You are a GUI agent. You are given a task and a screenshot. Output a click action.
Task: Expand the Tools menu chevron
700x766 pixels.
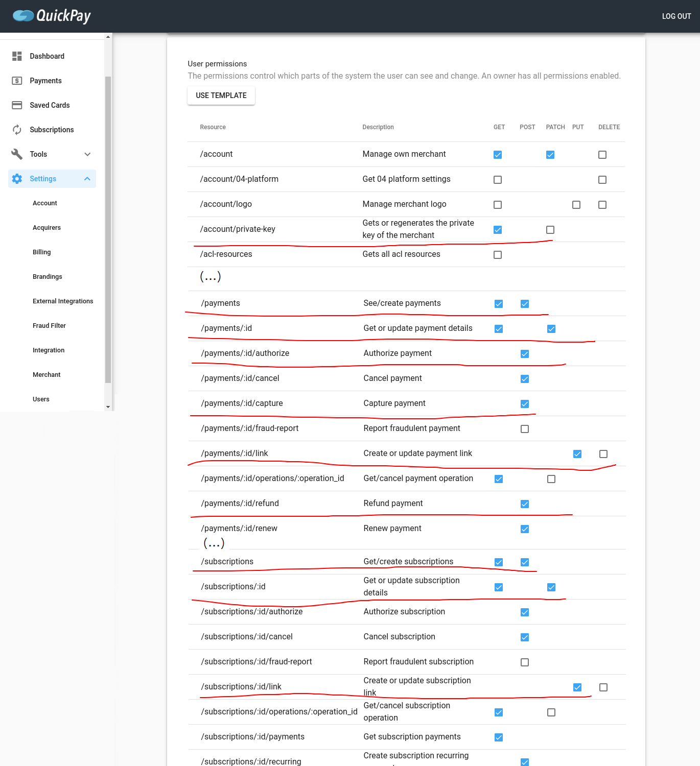pos(87,154)
